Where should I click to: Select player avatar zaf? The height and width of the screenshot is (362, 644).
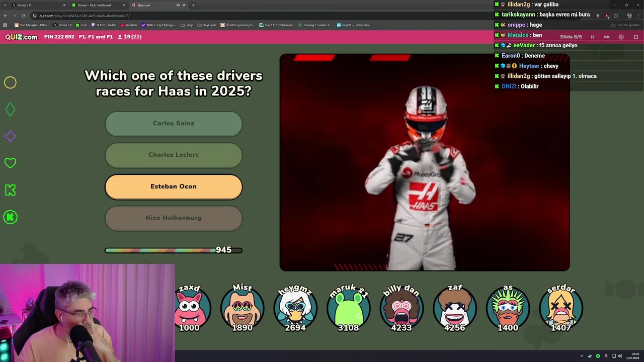(455, 308)
